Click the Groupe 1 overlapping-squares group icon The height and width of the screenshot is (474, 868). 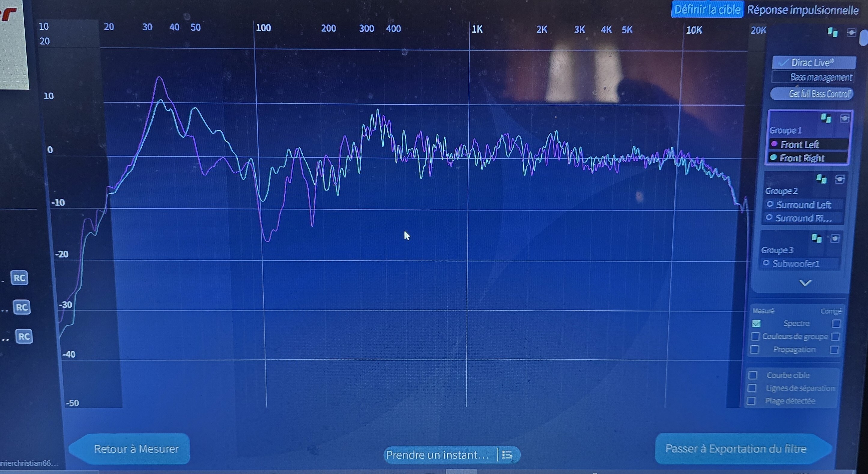826,118
